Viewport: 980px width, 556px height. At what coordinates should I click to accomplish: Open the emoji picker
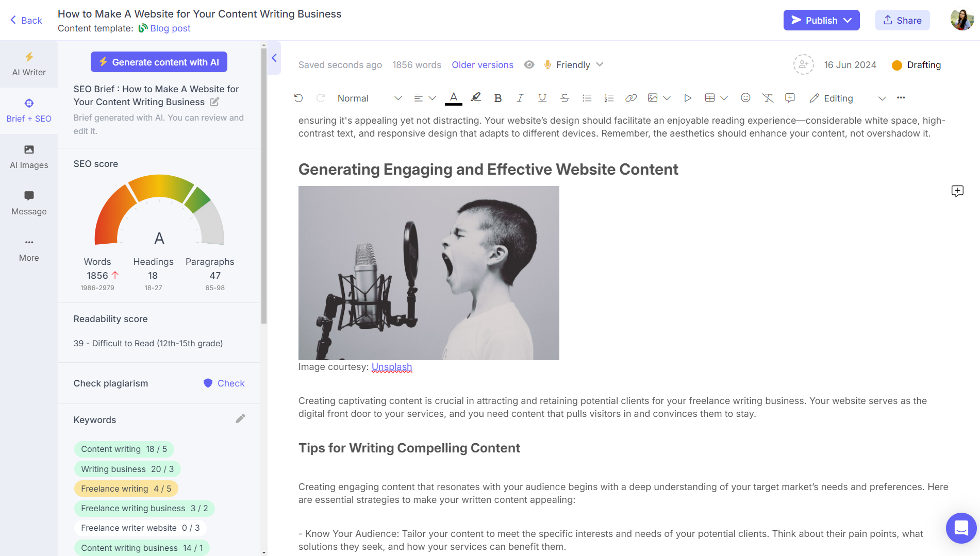745,98
